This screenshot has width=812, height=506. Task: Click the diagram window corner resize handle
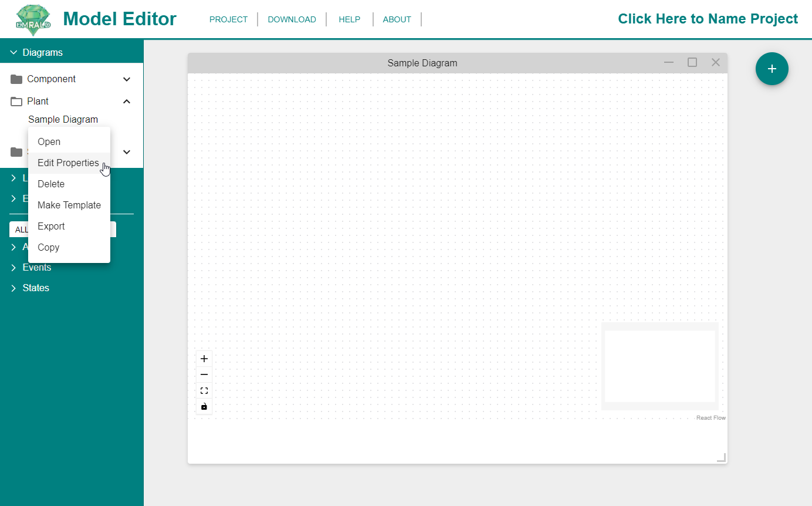722,458
